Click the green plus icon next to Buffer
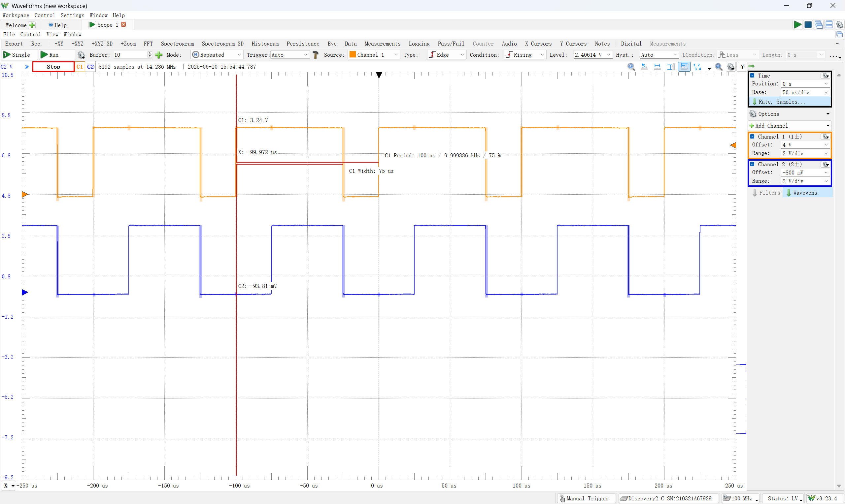Screen dimensions: 845x504 [159, 55]
